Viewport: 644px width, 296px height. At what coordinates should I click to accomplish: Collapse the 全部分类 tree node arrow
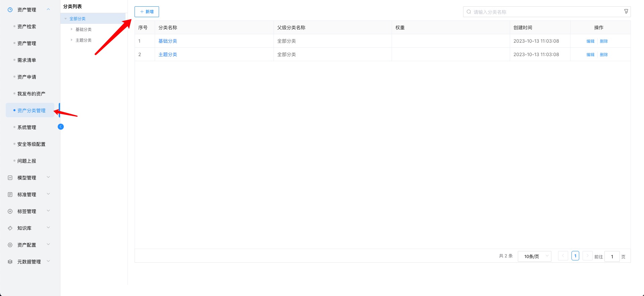click(x=66, y=19)
